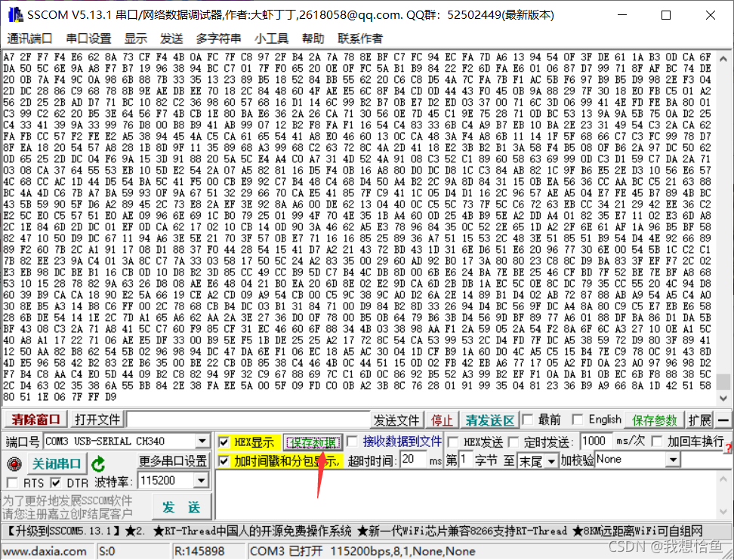
Task: Open the 串口设置 menu
Action: coord(88,38)
